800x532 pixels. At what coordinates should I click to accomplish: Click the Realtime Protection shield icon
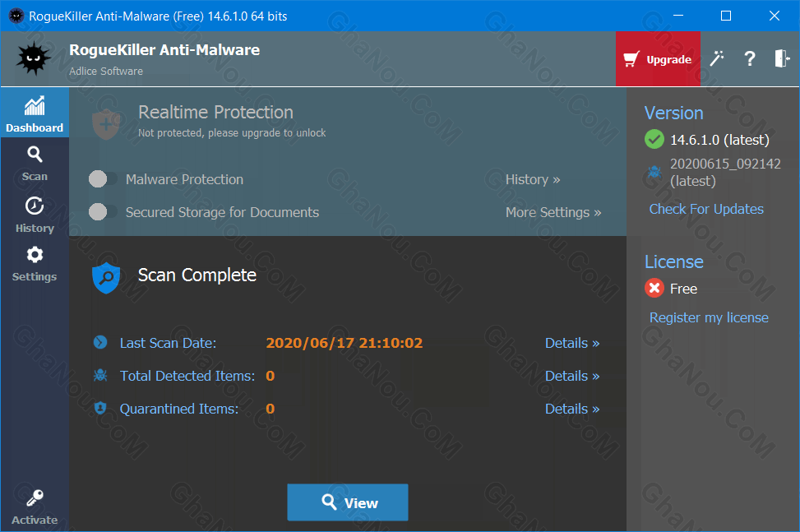(x=106, y=123)
